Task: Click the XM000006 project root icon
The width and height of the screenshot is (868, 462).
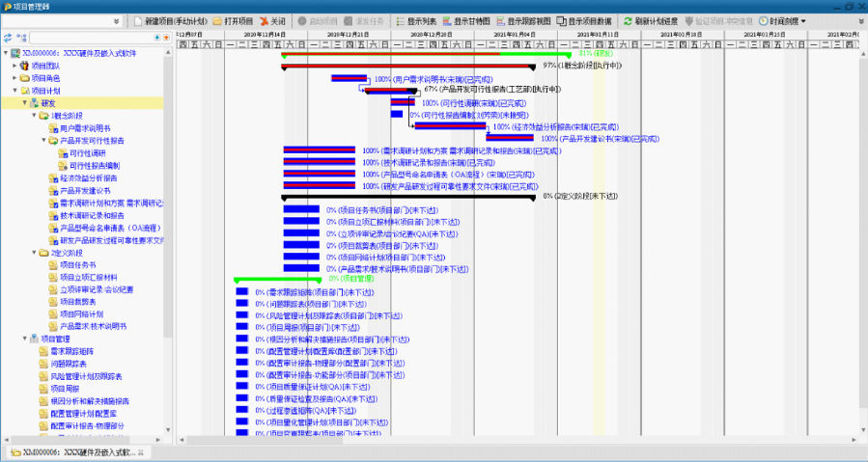Action: click(14, 53)
